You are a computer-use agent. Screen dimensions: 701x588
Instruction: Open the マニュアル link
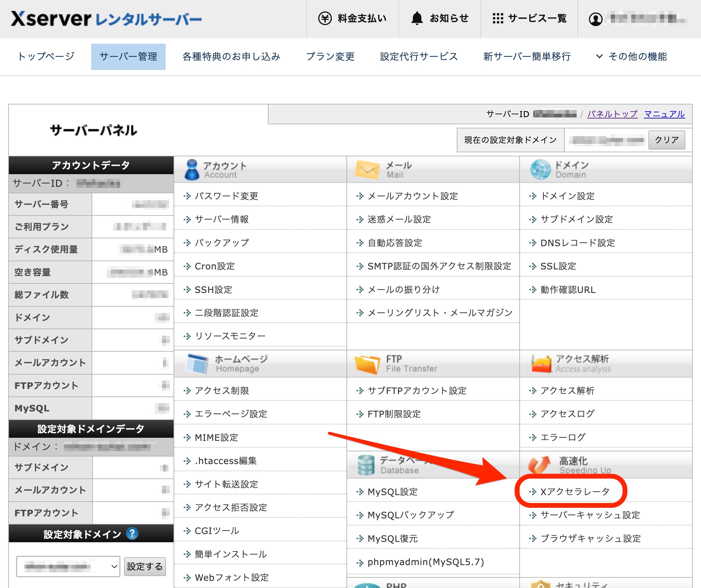pyautogui.click(x=664, y=114)
